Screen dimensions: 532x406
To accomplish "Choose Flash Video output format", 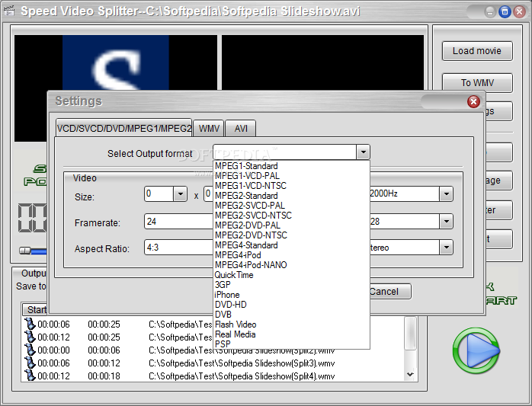I will click(x=292, y=324).
